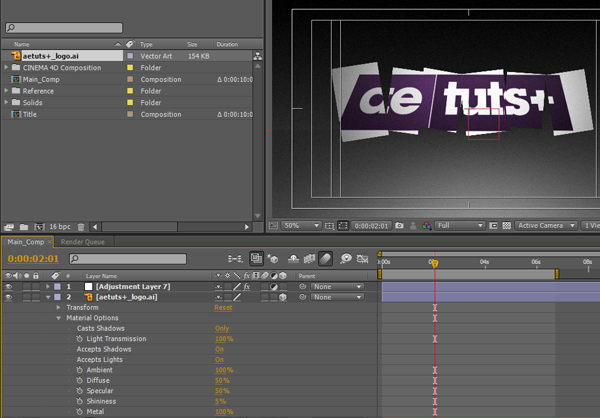The height and width of the screenshot is (418, 600).
Task: Click the New Composition icon
Action: pos(39,227)
